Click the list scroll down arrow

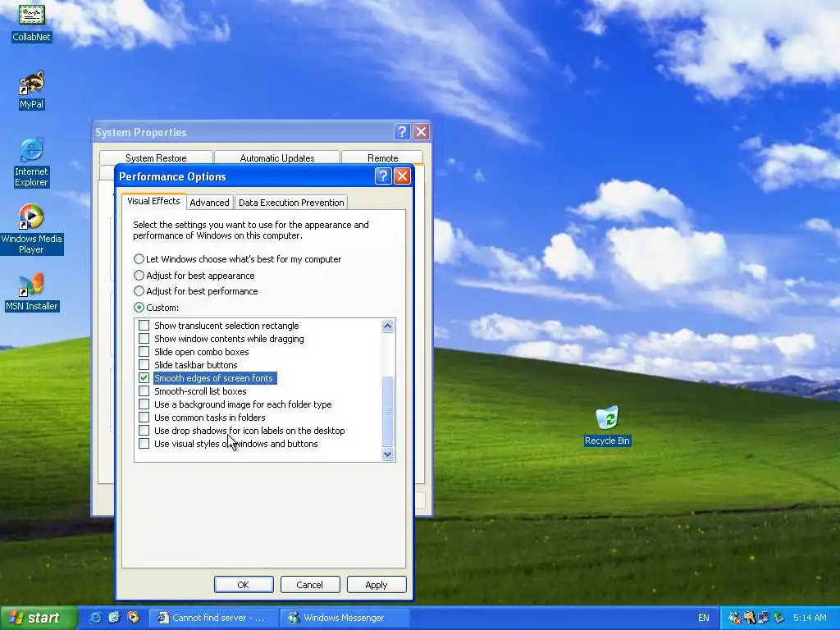click(388, 454)
